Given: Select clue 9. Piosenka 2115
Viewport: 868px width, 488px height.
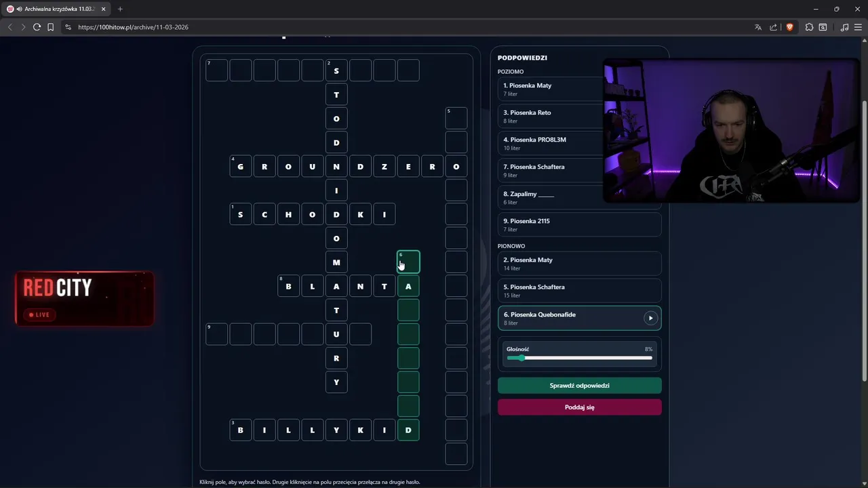Looking at the screenshot, I should click(x=579, y=224).
